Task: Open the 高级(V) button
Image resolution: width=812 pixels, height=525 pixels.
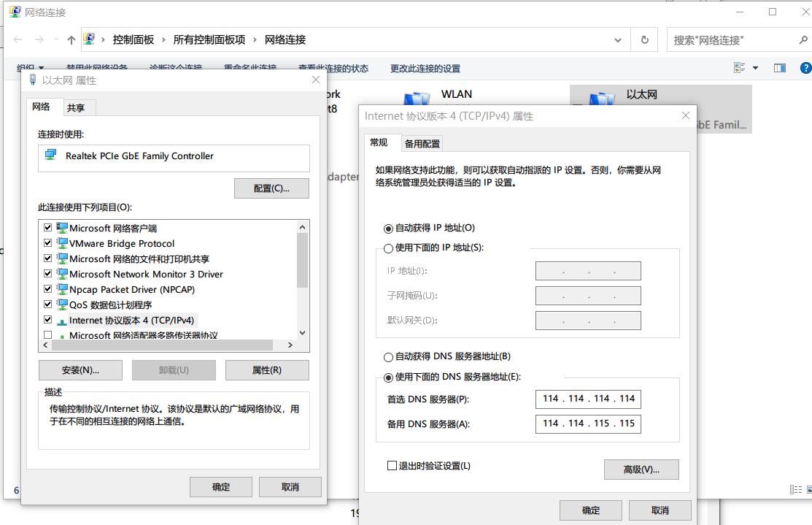Action: point(641,470)
